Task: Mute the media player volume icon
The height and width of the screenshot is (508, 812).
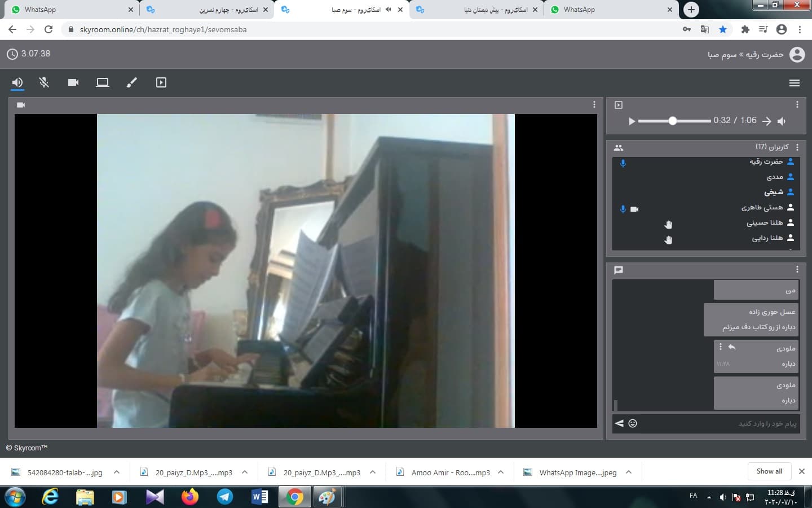Action: pos(782,121)
